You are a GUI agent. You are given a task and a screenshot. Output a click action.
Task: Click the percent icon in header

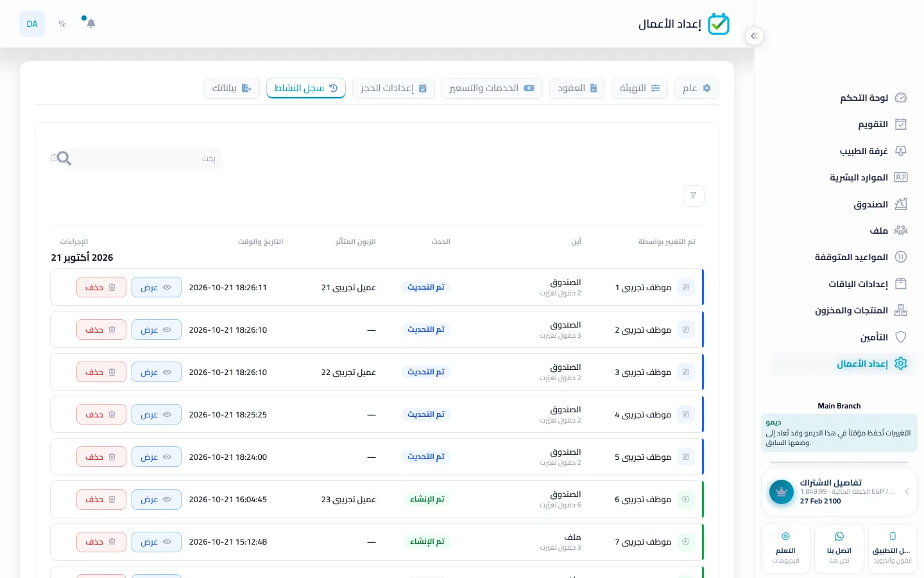(62, 24)
